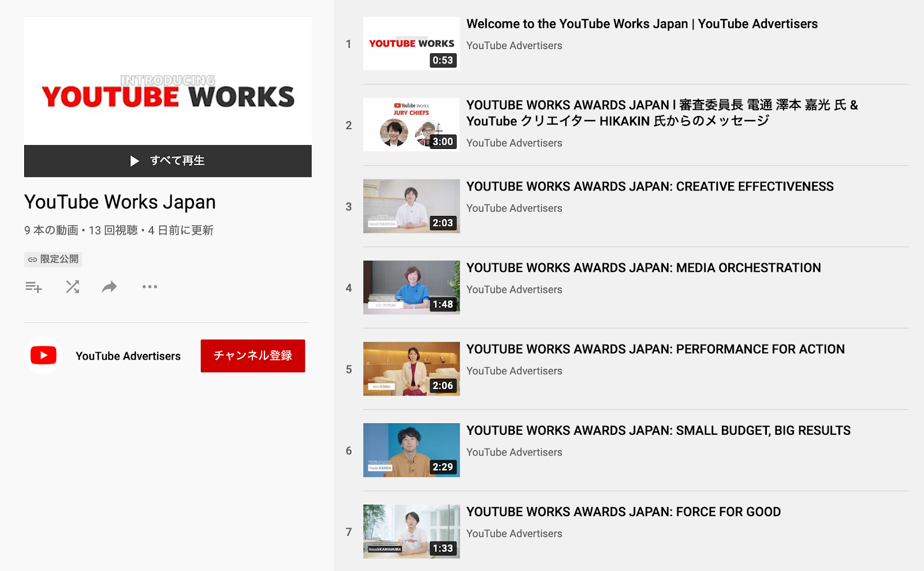Click YouTube Advertisers under Small Budget, Big Results
The height and width of the screenshot is (571, 924).
(x=514, y=453)
